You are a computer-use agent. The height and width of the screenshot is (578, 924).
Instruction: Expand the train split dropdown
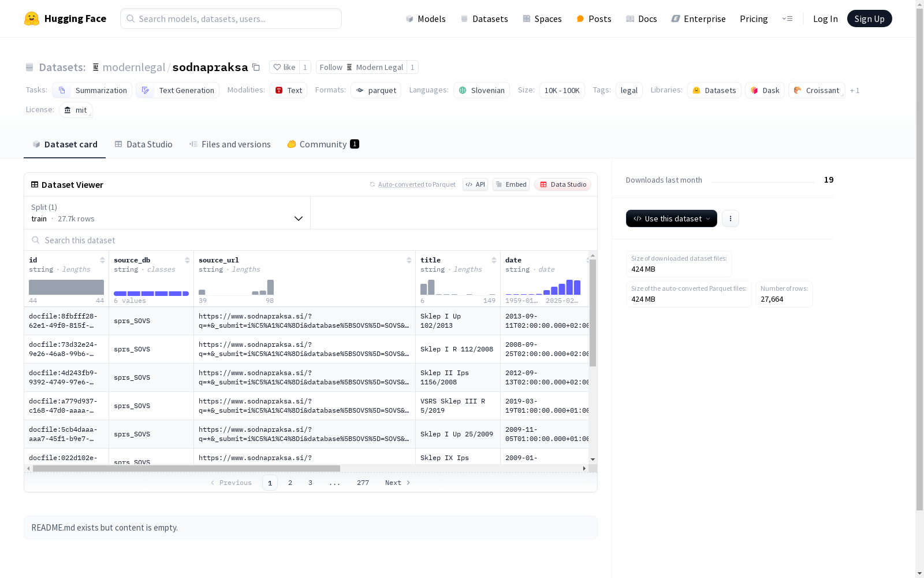tap(167, 213)
